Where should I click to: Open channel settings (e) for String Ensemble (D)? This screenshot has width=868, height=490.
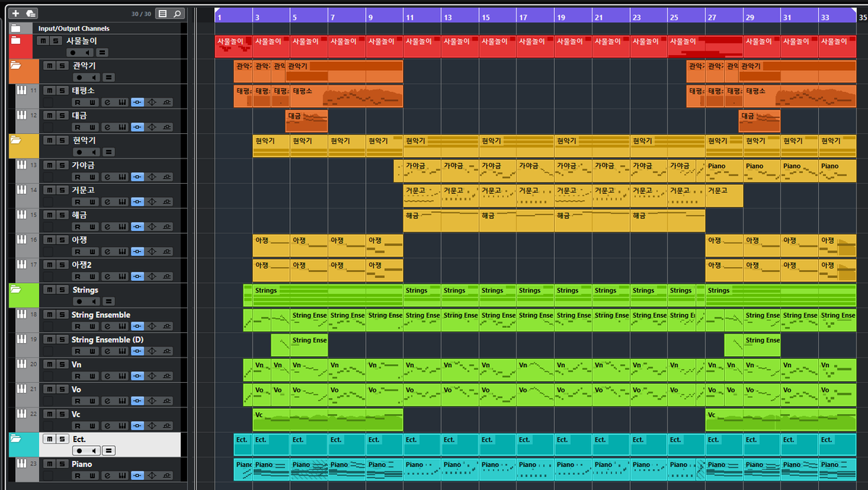pyautogui.click(x=107, y=351)
